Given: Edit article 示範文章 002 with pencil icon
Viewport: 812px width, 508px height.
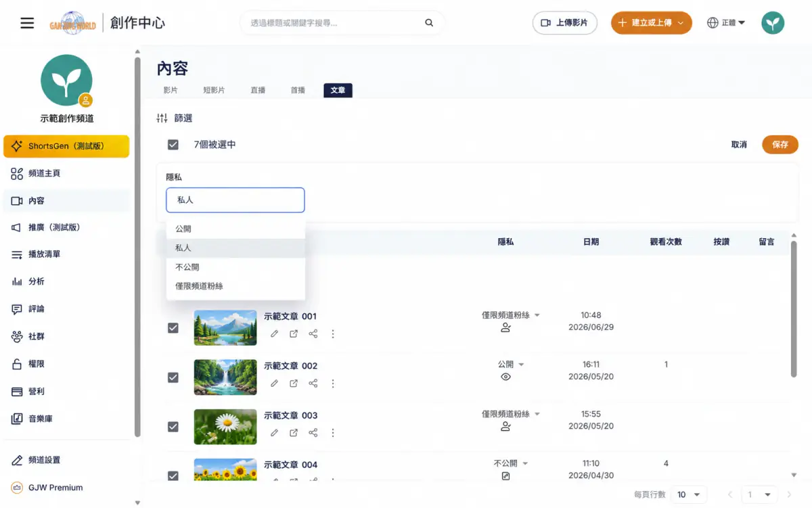Looking at the screenshot, I should (x=274, y=384).
